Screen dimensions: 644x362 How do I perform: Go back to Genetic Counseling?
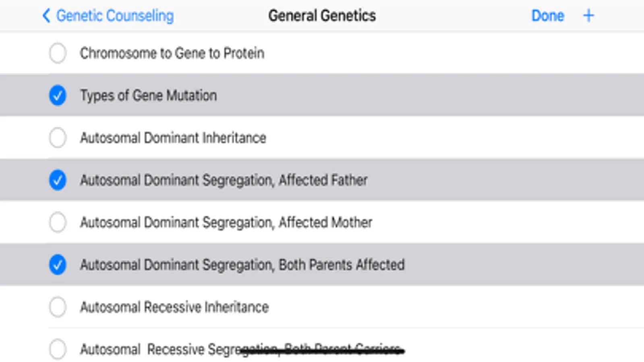[x=115, y=16]
